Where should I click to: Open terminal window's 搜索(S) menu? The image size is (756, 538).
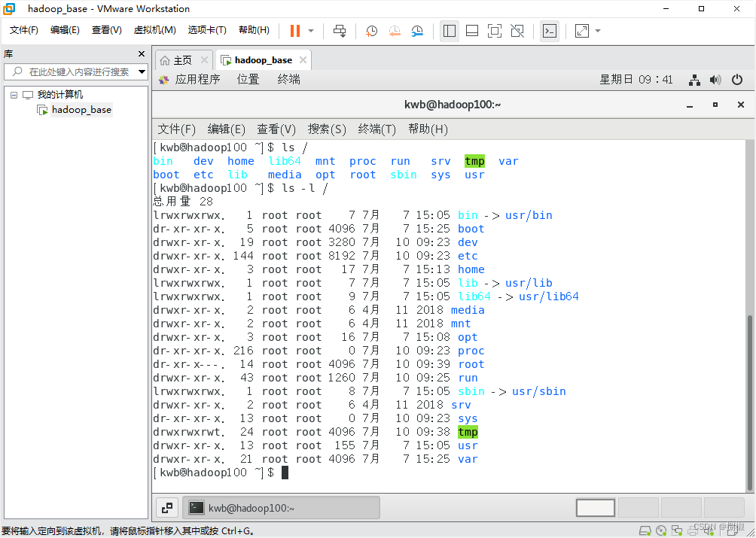[327, 129]
